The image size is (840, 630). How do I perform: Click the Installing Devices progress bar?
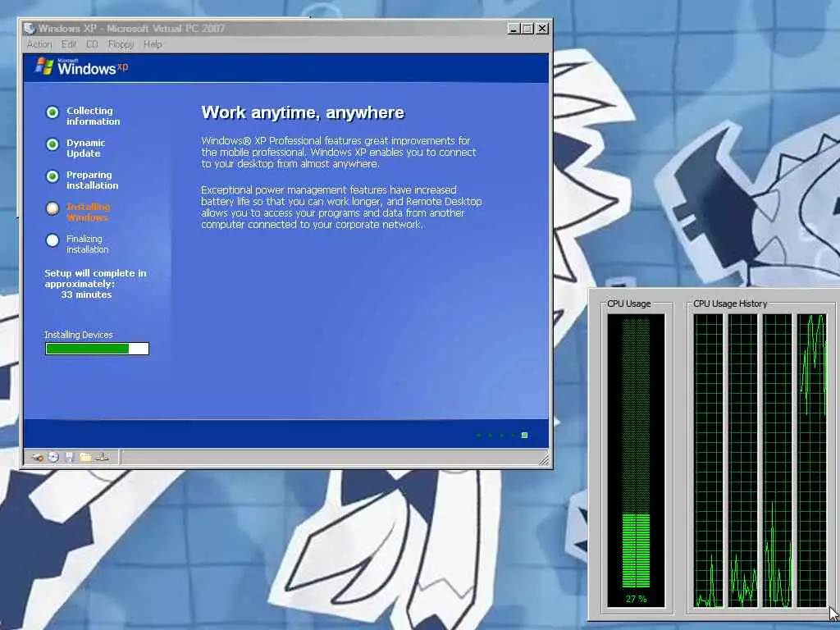(x=97, y=349)
